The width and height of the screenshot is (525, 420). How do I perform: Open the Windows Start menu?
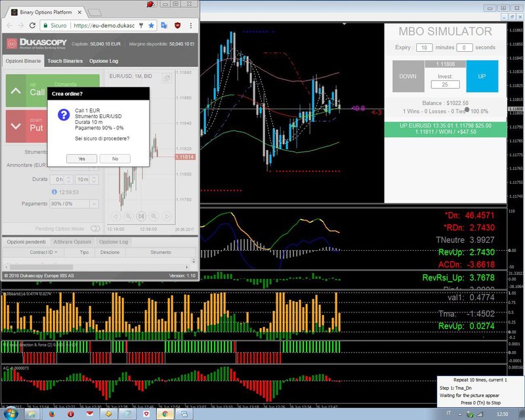click(10, 414)
